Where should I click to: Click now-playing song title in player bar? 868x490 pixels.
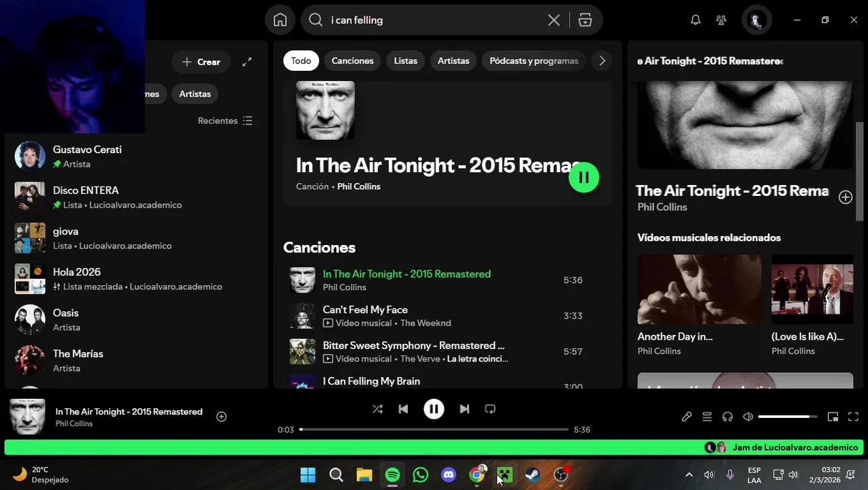point(129,412)
